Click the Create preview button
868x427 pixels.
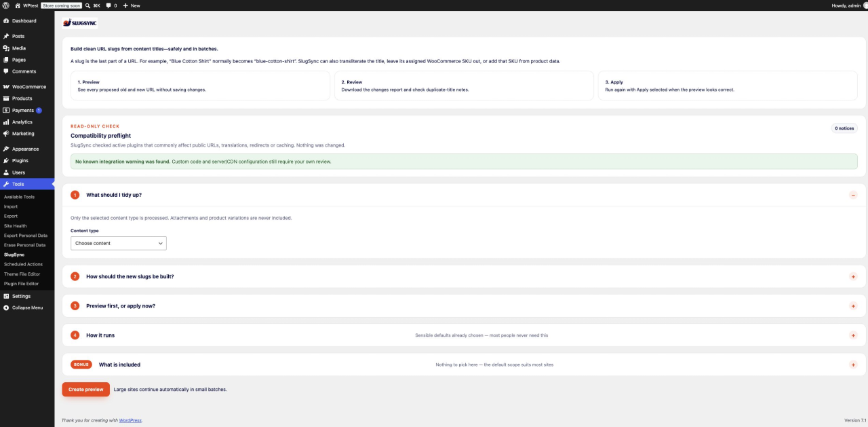[85, 390]
